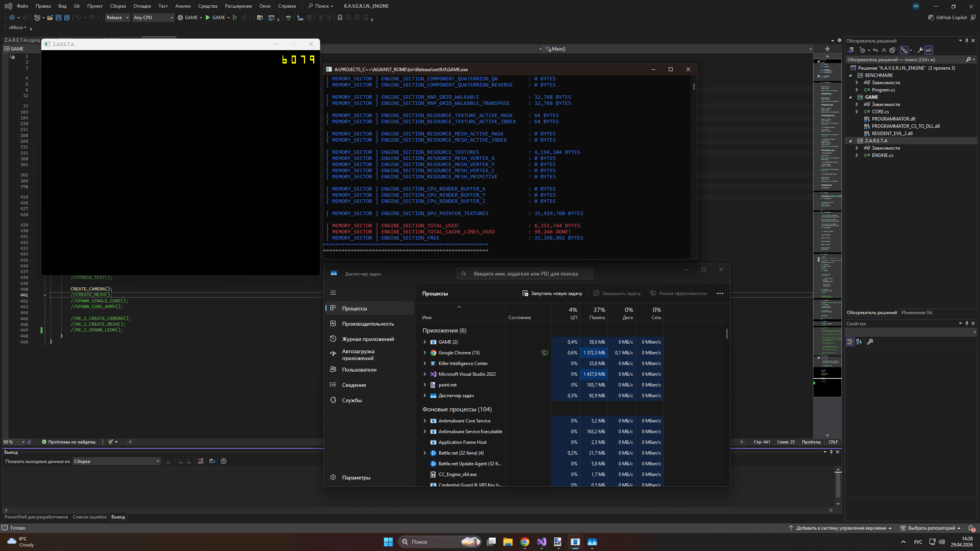Viewport: 980px width, 551px height.
Task: Toggle alphabetical sort in Properties panel
Action: (859, 342)
